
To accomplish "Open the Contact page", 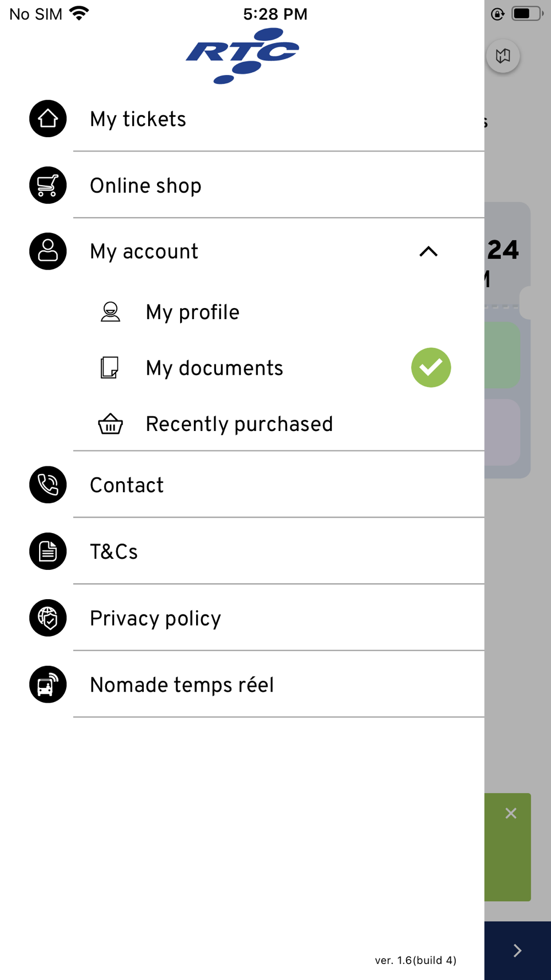I will [x=127, y=485].
